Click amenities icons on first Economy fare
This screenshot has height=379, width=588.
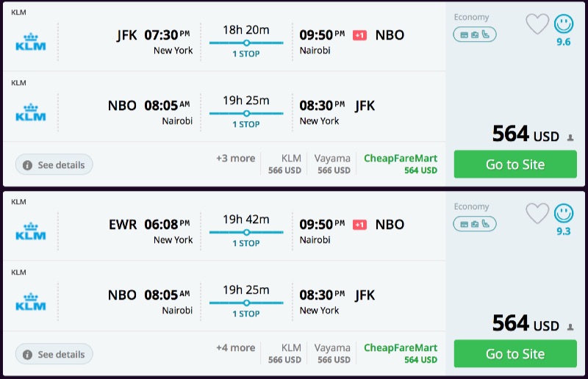pyautogui.click(x=474, y=34)
